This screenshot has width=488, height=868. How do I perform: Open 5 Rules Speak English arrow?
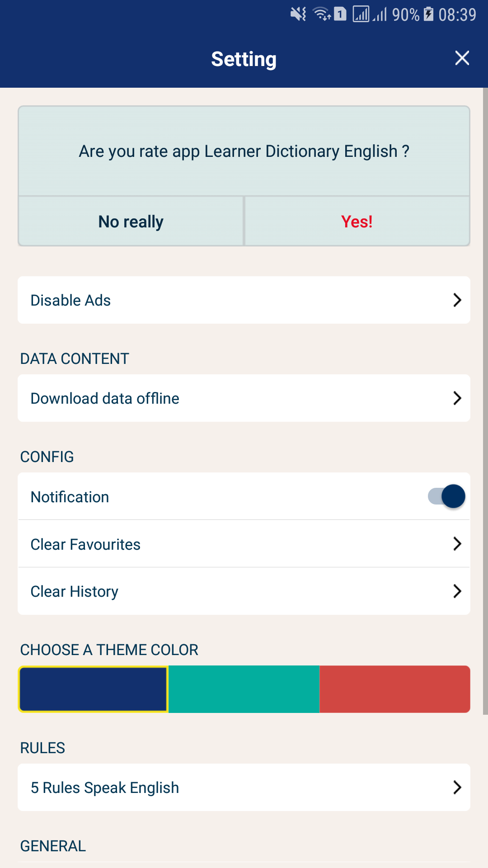[457, 788]
